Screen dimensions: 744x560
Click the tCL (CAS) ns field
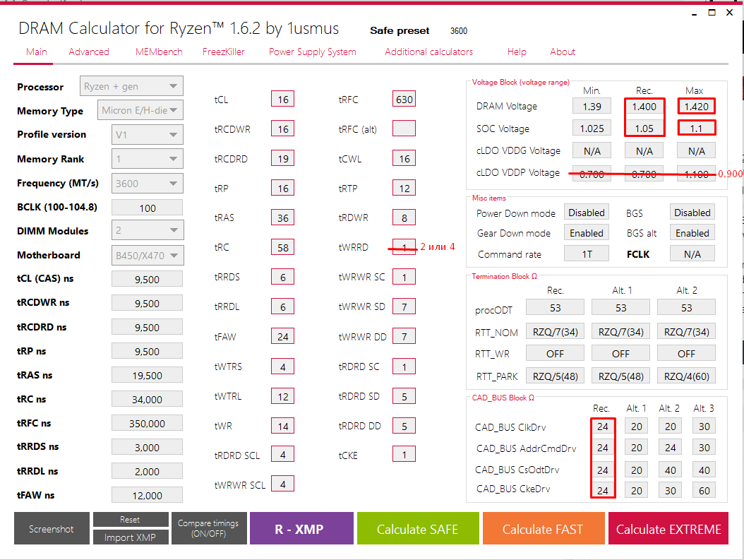[x=147, y=279]
